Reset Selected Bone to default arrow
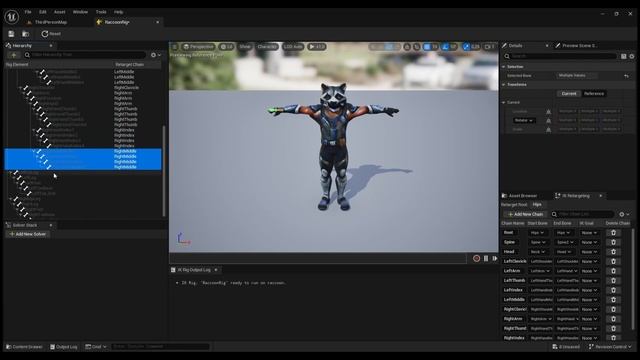 click(627, 76)
